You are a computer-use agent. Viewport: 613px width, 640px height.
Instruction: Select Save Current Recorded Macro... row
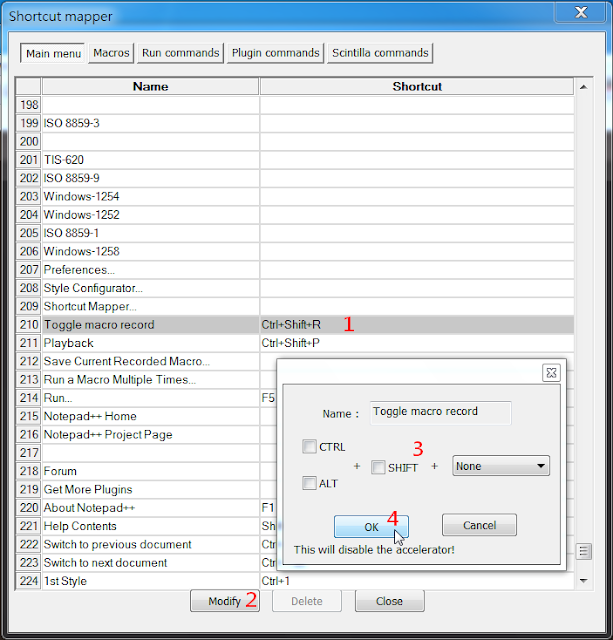point(146,361)
